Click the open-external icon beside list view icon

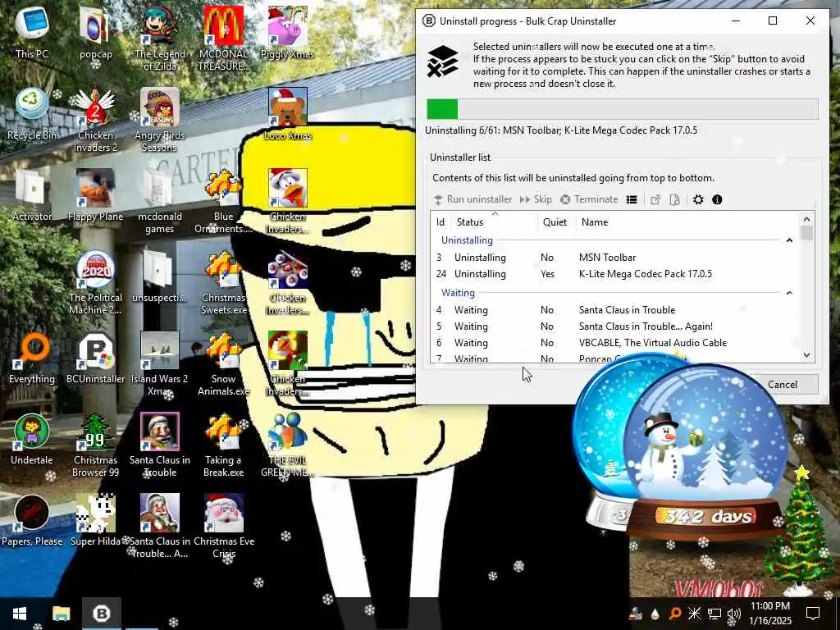click(x=655, y=200)
